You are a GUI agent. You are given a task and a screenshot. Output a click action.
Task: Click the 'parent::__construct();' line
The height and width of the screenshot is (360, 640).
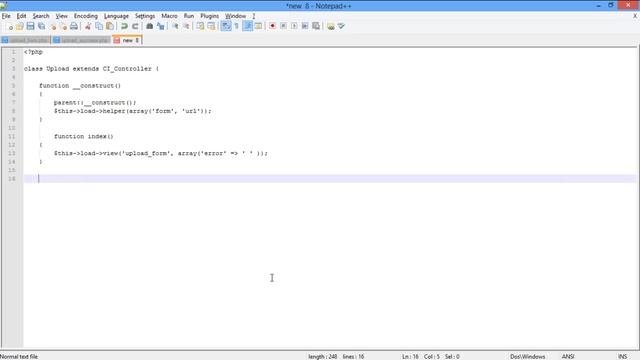click(95, 102)
